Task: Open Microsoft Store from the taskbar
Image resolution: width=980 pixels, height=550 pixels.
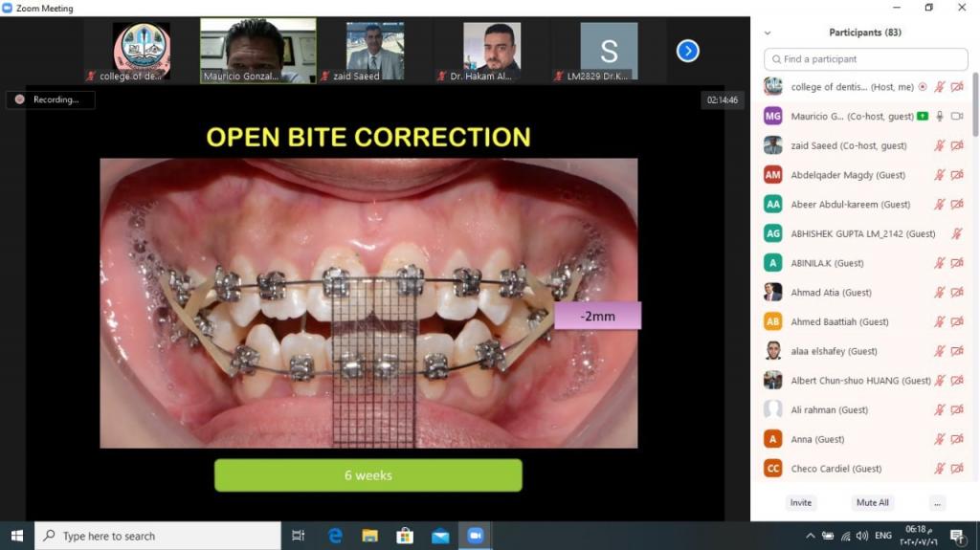Action: (x=405, y=536)
